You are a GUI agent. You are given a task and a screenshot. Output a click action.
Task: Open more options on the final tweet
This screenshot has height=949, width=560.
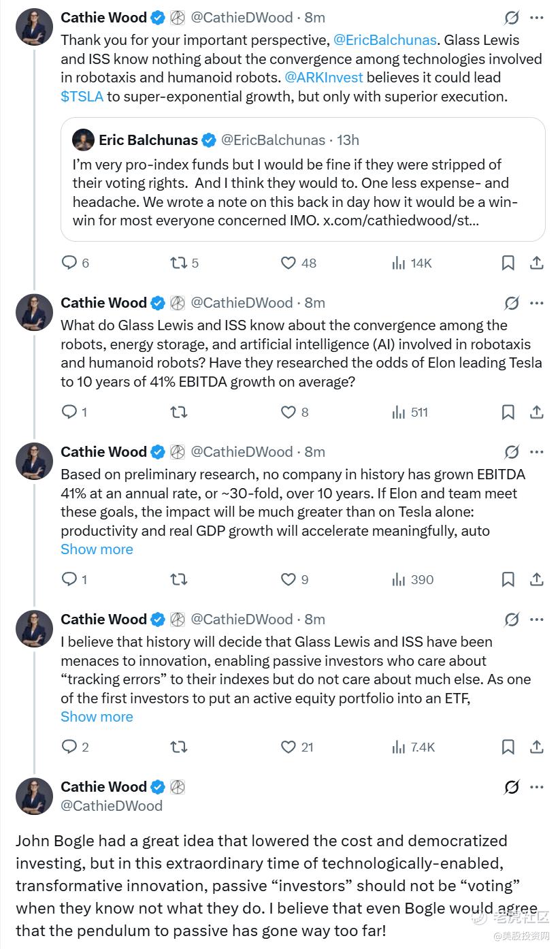(537, 787)
